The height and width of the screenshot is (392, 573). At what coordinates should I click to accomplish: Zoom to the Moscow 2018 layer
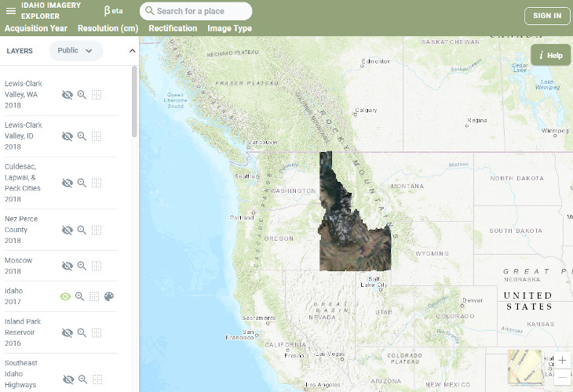[82, 266]
